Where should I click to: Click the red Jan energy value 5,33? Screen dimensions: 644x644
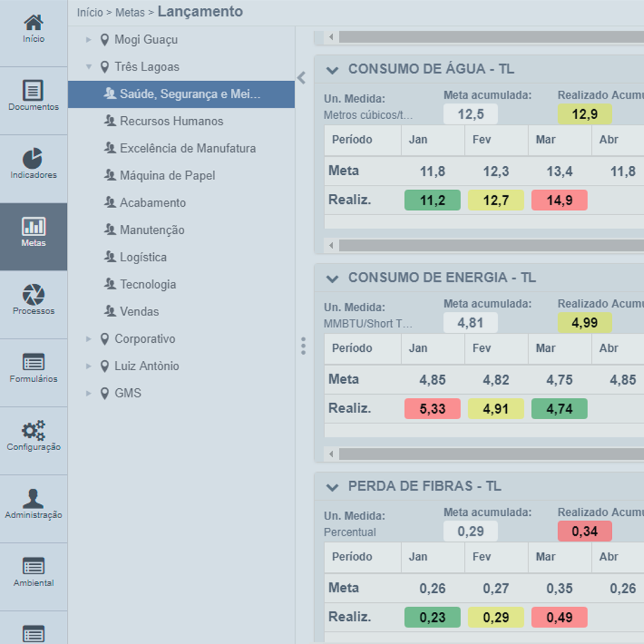click(x=432, y=409)
